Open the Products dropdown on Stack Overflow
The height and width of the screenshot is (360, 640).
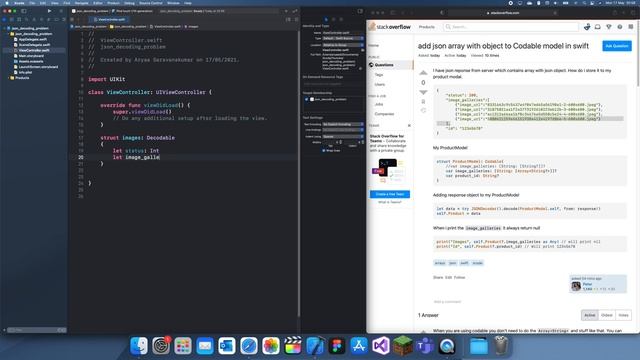(x=427, y=27)
